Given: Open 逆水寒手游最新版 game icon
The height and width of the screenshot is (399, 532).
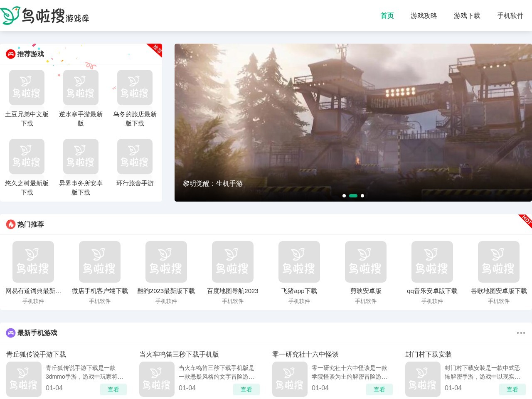Looking at the screenshot, I should tap(81, 88).
